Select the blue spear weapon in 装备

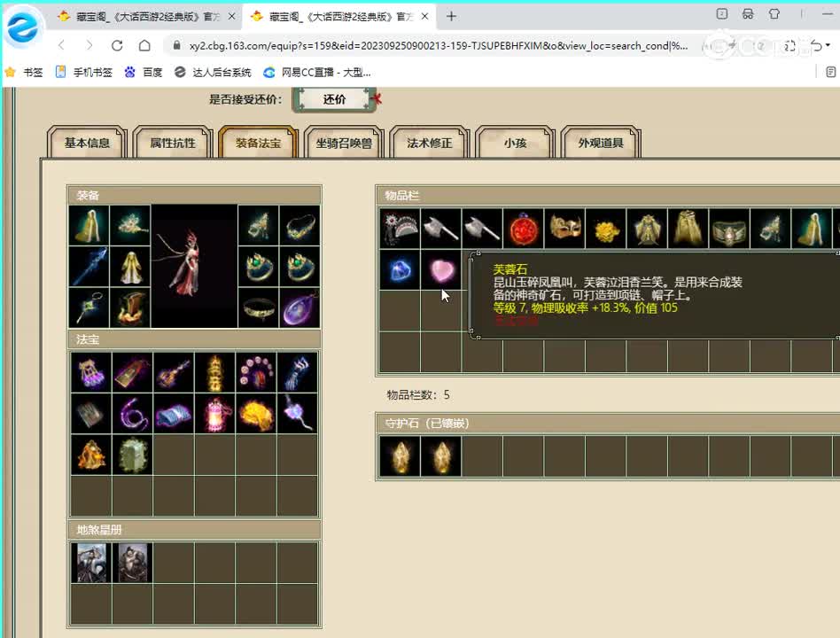(x=89, y=267)
